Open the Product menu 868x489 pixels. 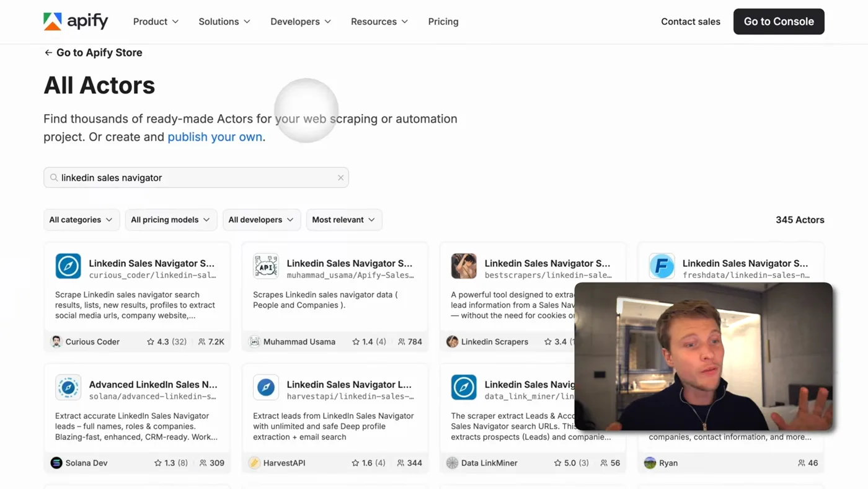pyautogui.click(x=156, y=22)
